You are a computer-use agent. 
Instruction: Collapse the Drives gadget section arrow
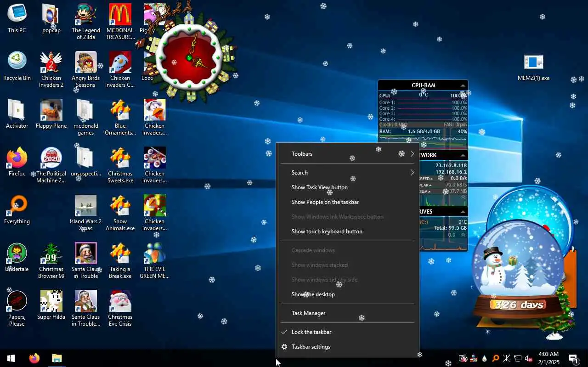click(x=463, y=212)
